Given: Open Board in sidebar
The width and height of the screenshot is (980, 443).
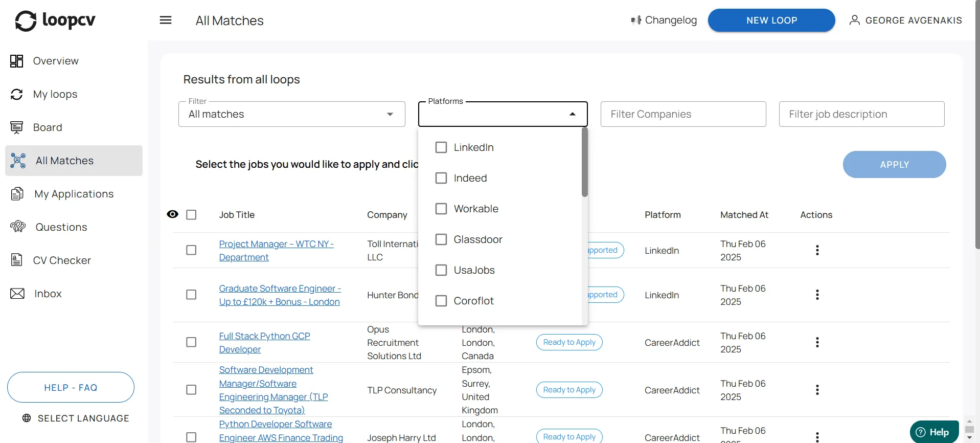Looking at the screenshot, I should coord(48,127).
